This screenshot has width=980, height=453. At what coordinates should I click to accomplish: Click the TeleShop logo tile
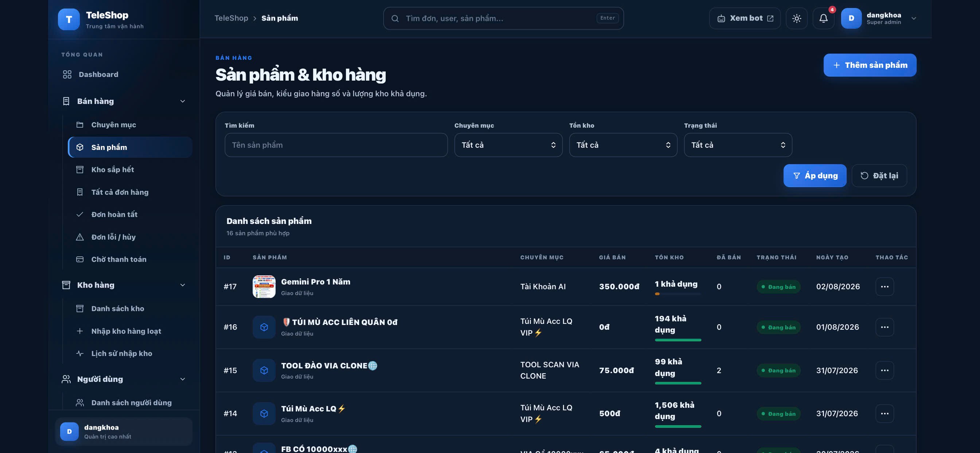(69, 19)
